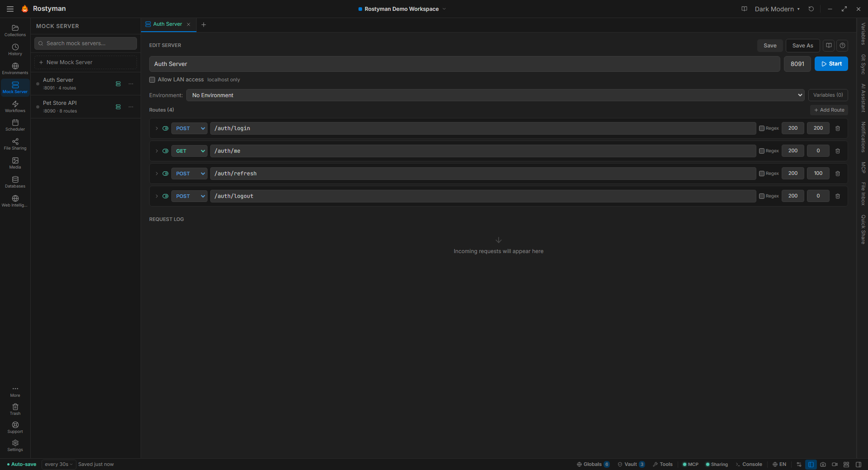Open the Web Intelligence sidebar panel

[15, 201]
